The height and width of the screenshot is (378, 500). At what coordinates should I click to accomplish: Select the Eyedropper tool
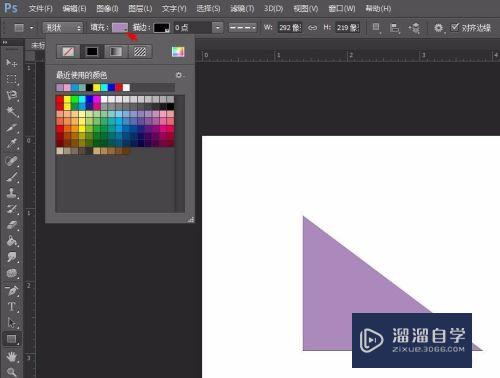point(11,144)
